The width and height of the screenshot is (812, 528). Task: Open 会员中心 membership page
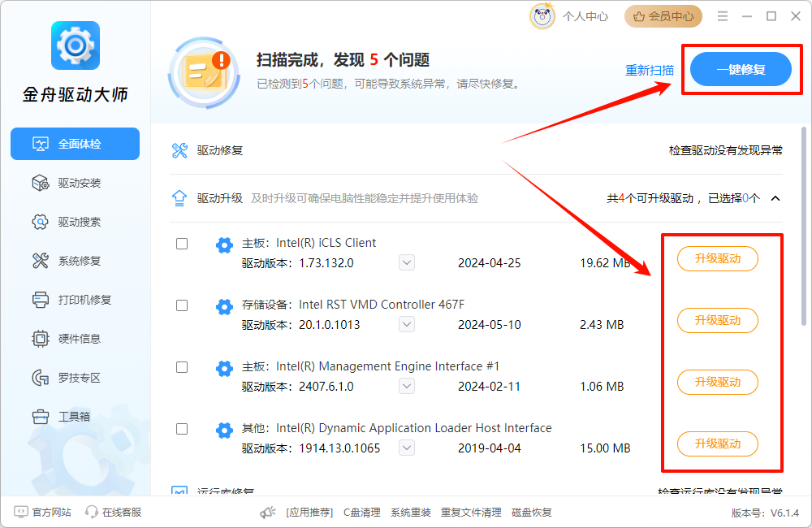point(663,16)
